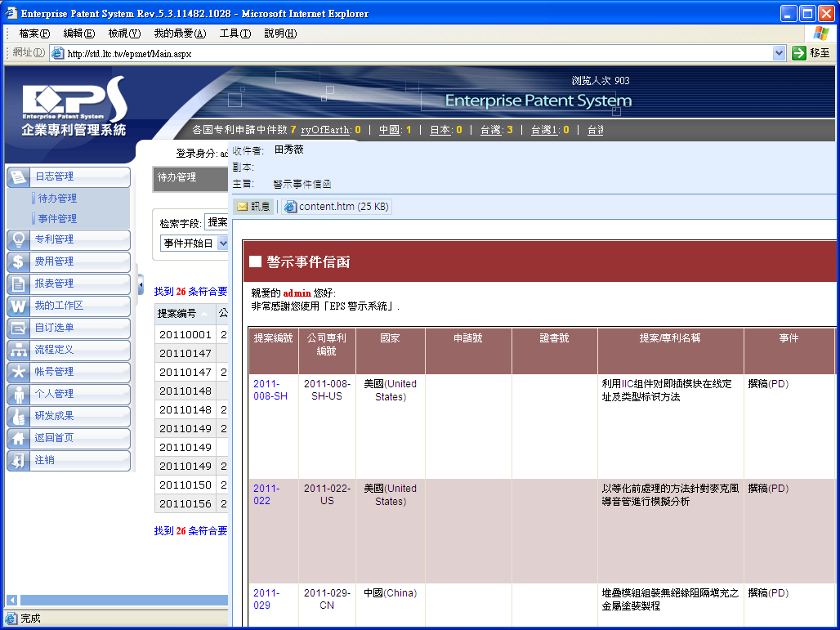
Task: Click the 返回首页 house icon
Action: coord(18,438)
